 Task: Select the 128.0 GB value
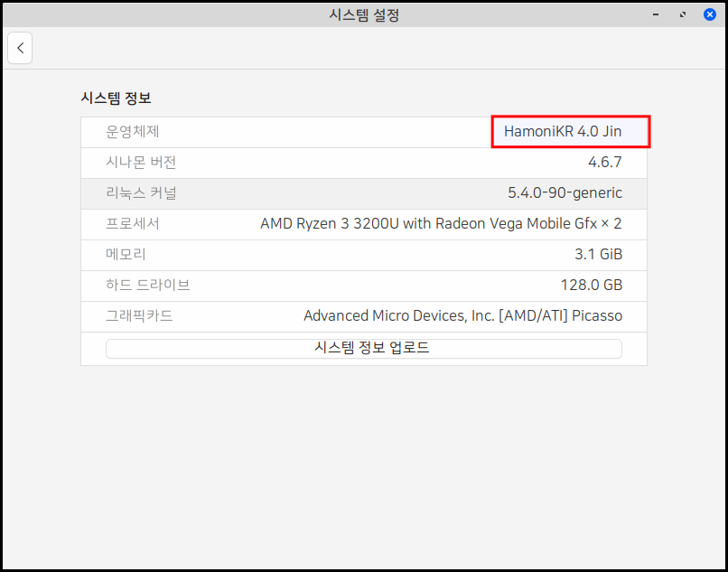(592, 286)
